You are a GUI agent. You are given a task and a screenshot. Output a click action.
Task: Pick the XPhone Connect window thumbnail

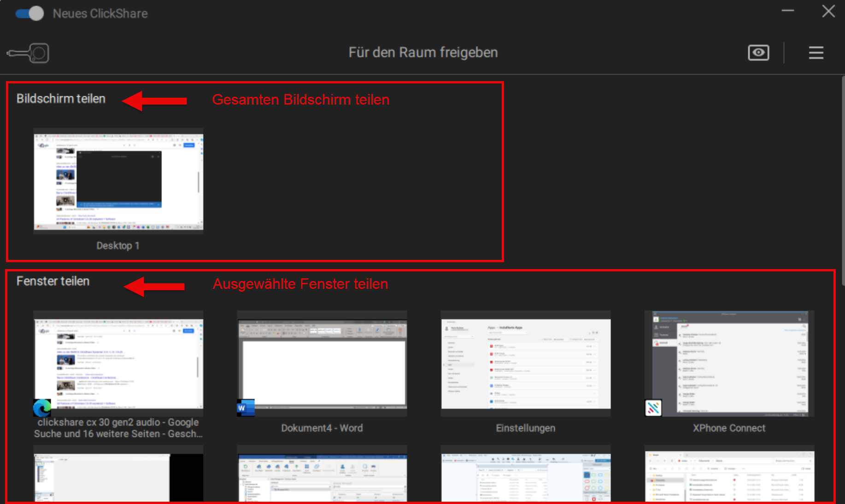point(729,363)
